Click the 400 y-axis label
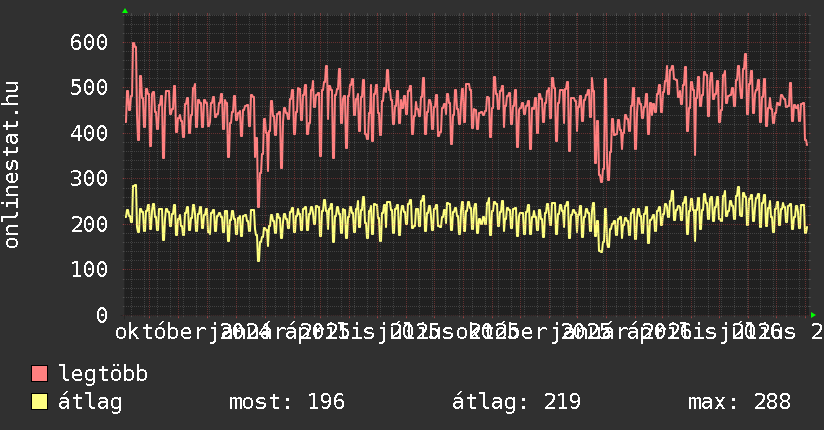The width and height of the screenshot is (824, 430). point(89,133)
